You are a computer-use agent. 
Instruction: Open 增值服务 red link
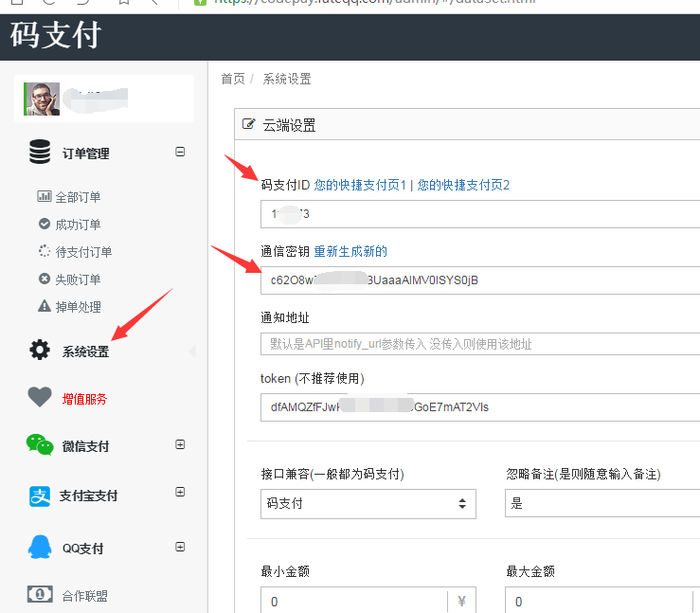84,399
